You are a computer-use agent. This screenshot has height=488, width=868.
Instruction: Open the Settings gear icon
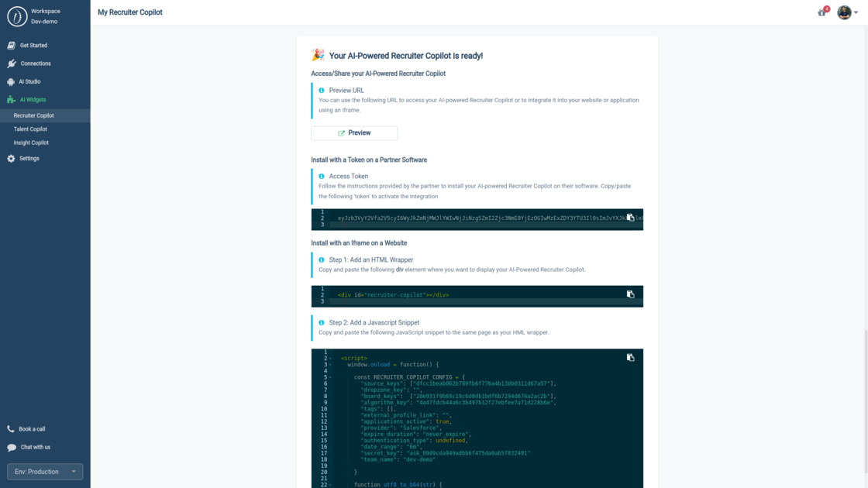click(x=10, y=158)
